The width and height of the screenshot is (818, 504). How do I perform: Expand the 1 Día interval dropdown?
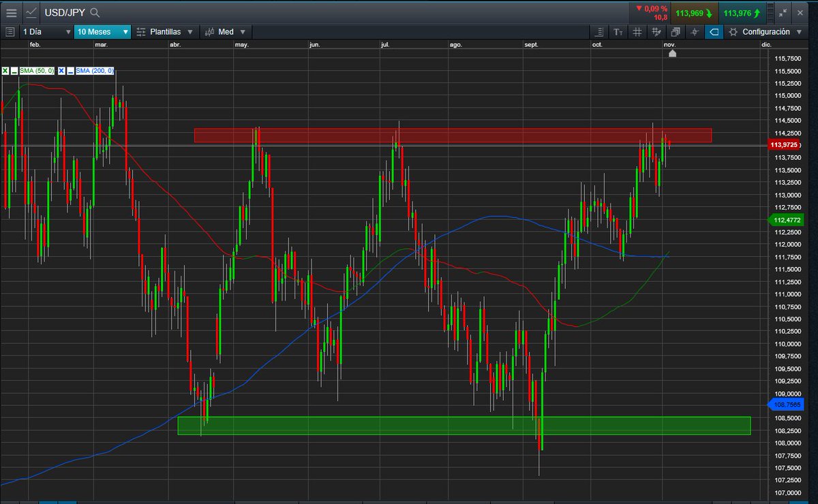click(46, 31)
